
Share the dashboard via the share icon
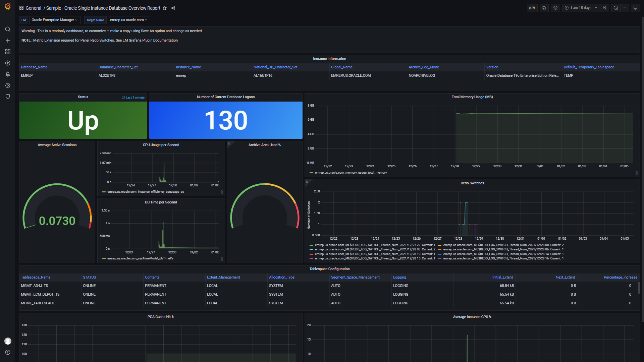pyautogui.click(x=173, y=8)
